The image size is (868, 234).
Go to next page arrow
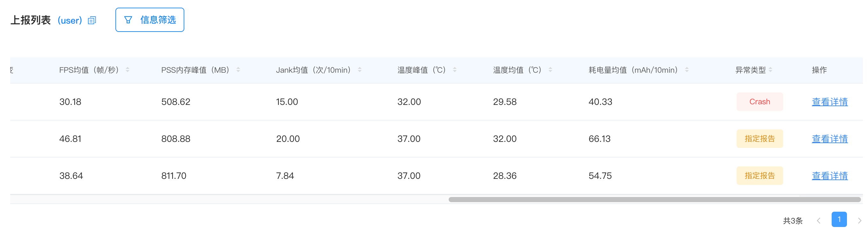coord(860,221)
